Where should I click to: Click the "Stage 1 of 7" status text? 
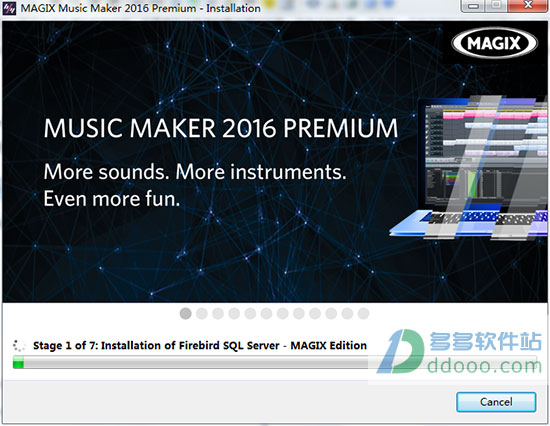(x=200, y=346)
